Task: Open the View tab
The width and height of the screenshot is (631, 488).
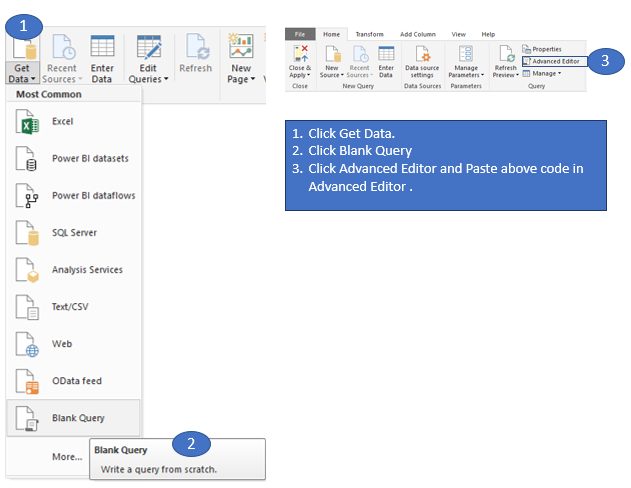Action: click(458, 34)
